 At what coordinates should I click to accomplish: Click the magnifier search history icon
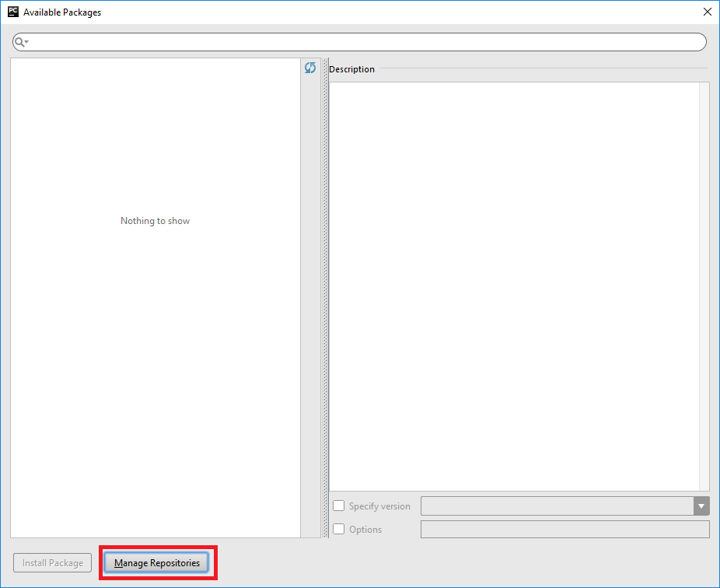pyautogui.click(x=21, y=42)
